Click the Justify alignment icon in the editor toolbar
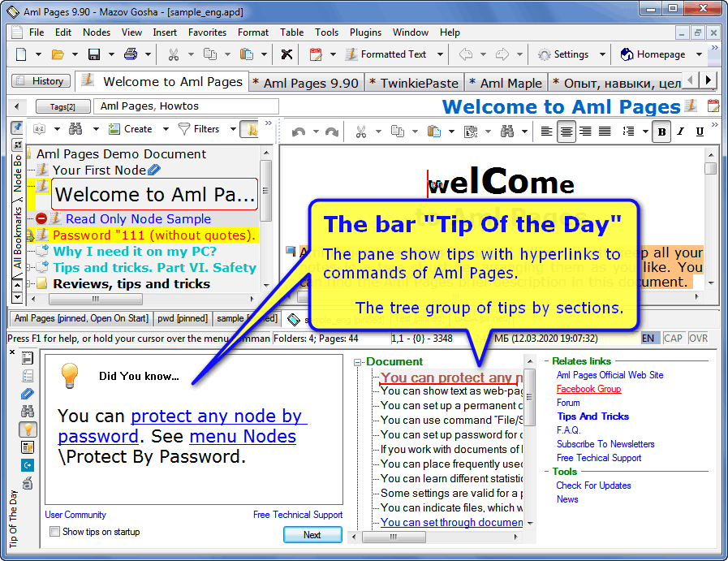Image resolution: width=728 pixels, height=561 pixels. point(605,132)
